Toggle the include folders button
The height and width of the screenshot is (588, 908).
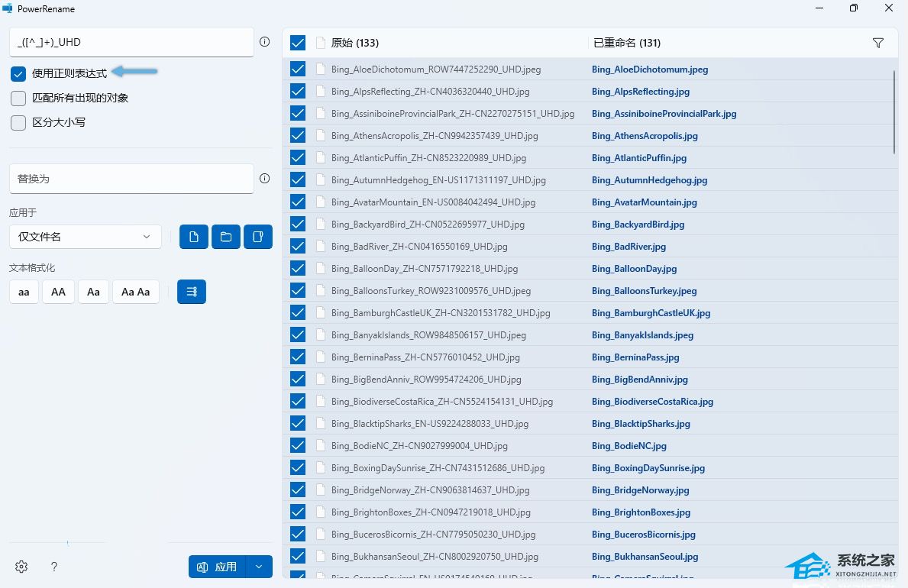click(x=226, y=237)
